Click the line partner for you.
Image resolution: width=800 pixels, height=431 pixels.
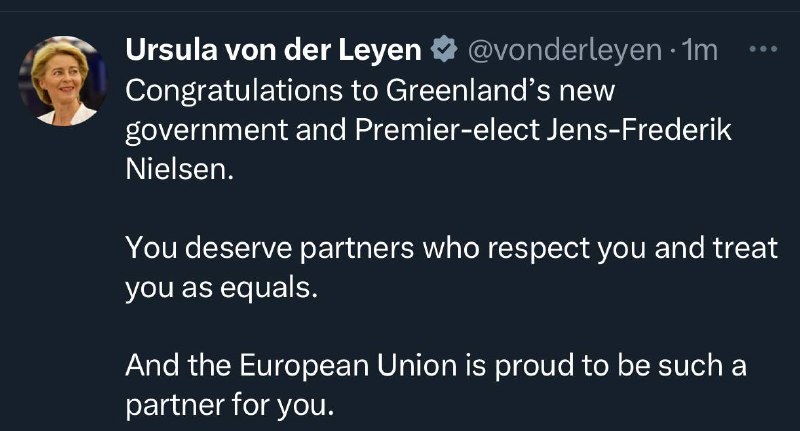(x=230, y=405)
